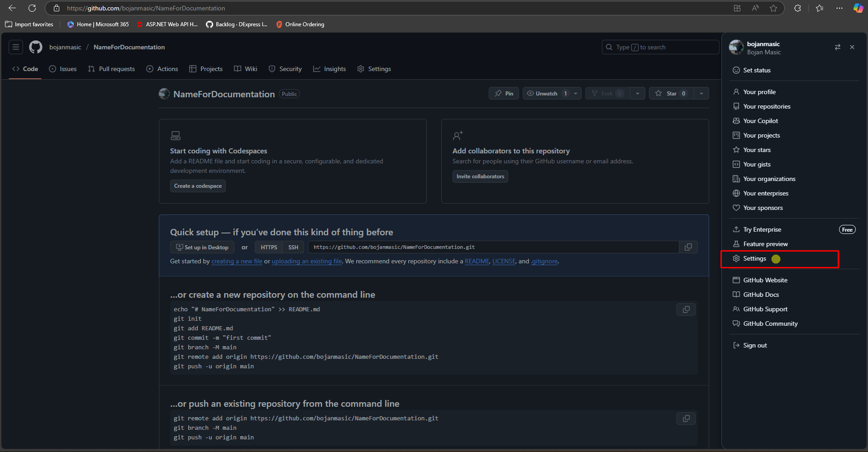Switch to the Issues tab
This screenshot has height=452, width=868.
tap(63, 69)
